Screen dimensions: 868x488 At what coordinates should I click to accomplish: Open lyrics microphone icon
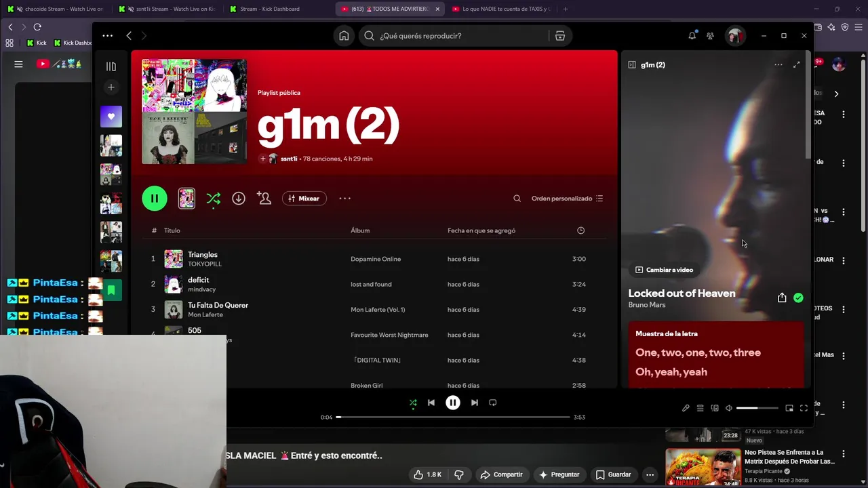686,408
